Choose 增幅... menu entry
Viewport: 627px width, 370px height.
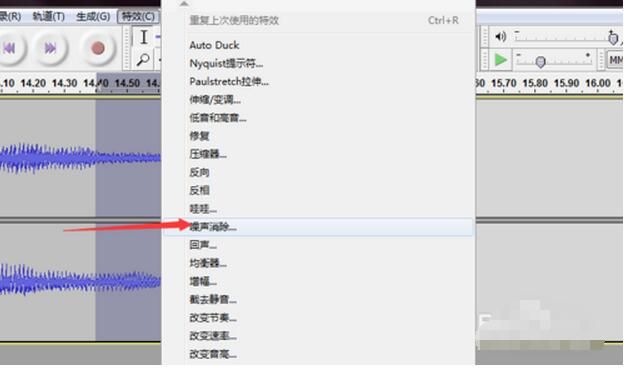tap(203, 281)
